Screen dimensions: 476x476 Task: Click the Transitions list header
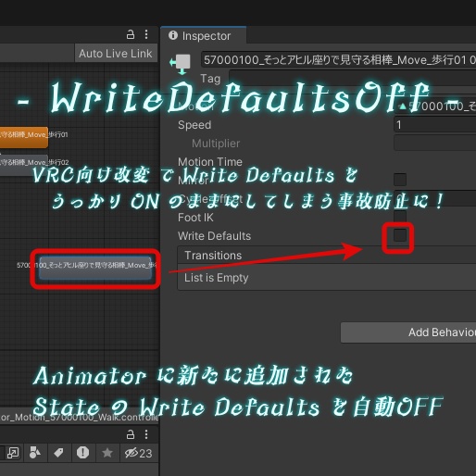pyautogui.click(x=327, y=255)
